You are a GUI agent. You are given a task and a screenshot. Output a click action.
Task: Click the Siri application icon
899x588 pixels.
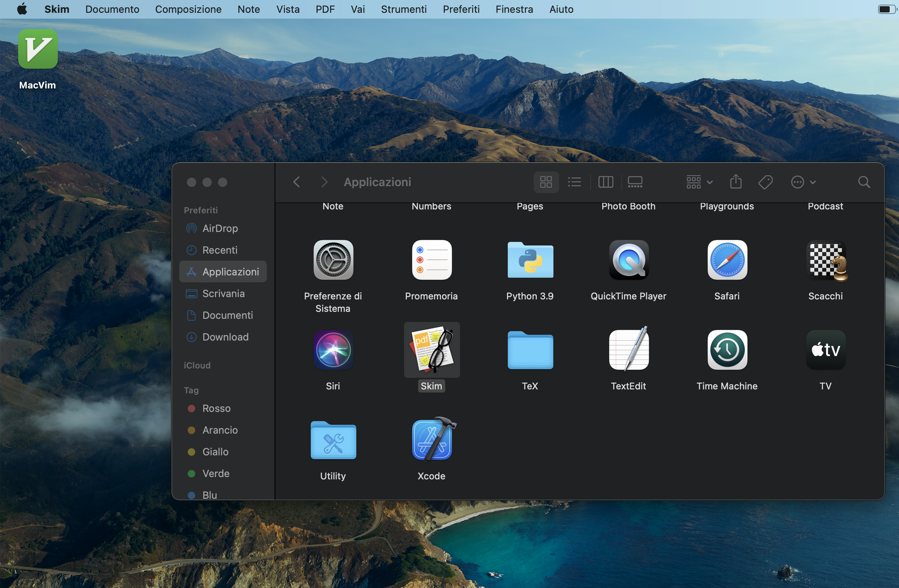pyautogui.click(x=333, y=350)
